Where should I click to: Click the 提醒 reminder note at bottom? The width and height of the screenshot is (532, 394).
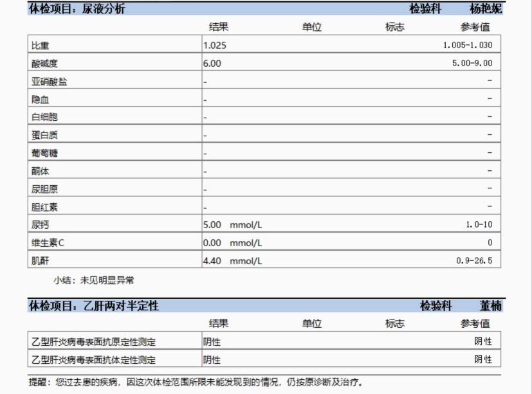pyautogui.click(x=196, y=382)
